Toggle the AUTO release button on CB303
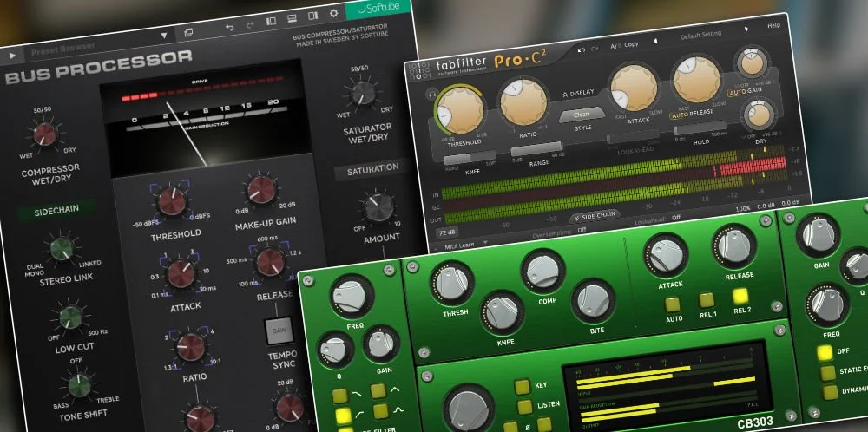 673,304
